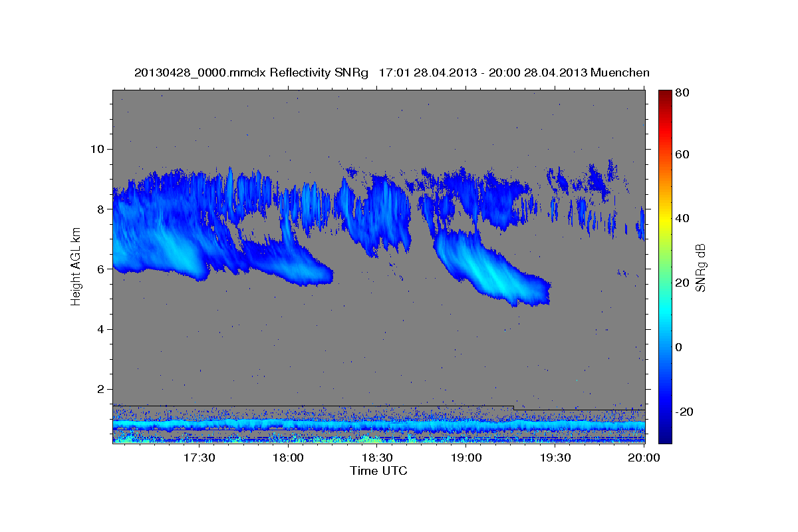798x532 pixels.
Task: Click the colorbar value 0
Action: [x=679, y=347]
